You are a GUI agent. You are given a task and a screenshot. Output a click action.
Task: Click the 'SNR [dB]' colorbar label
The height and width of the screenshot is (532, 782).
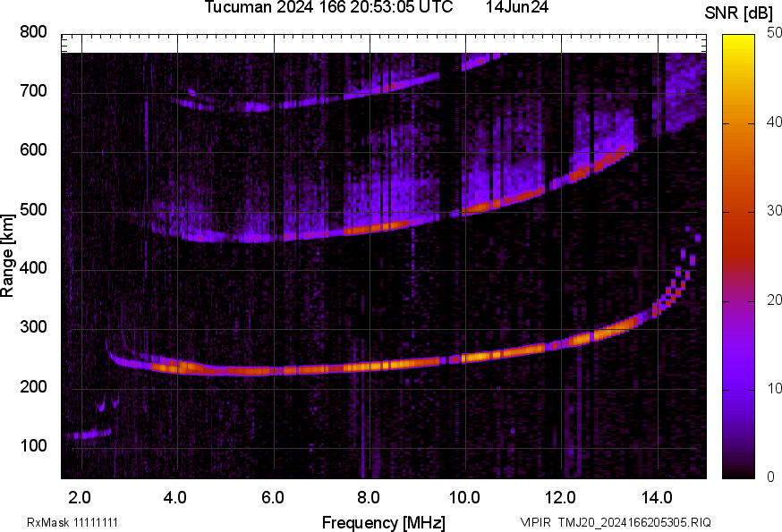click(739, 13)
